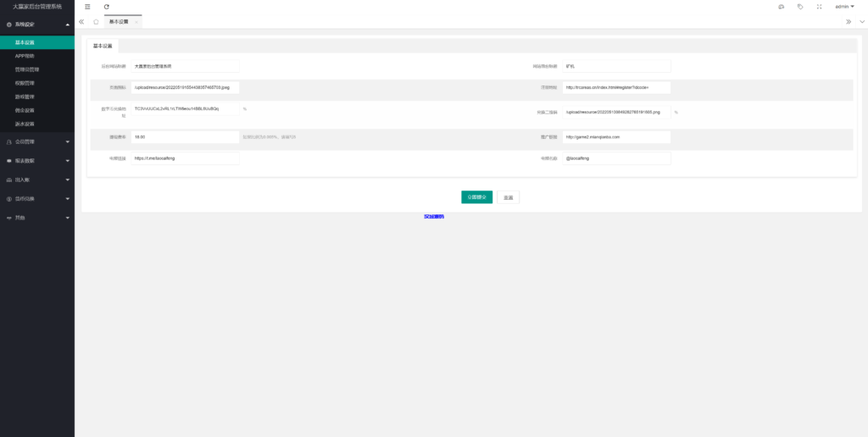Click the home tab icon
Viewport: 868px width, 437px height.
coord(96,21)
